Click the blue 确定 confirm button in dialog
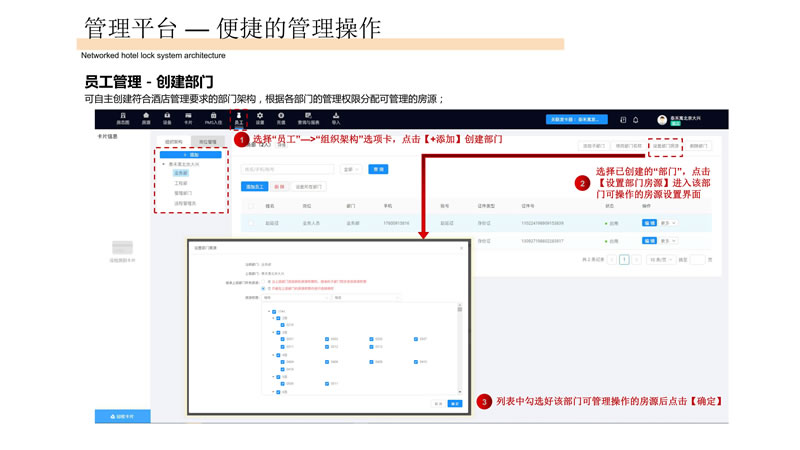This screenshot has height=450, width=800. 455,404
